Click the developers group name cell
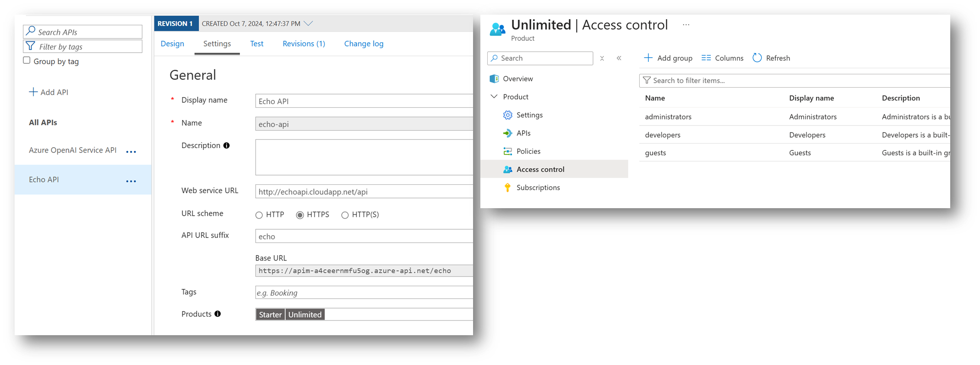 pos(663,135)
